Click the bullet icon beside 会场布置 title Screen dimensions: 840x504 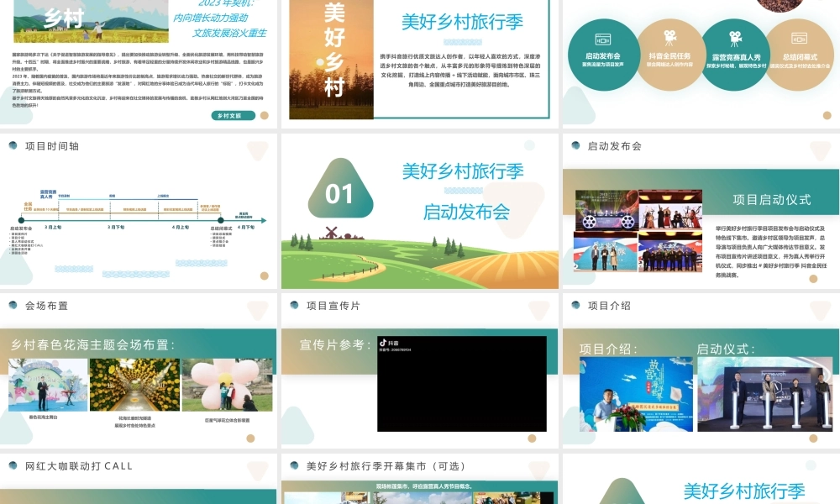11,307
